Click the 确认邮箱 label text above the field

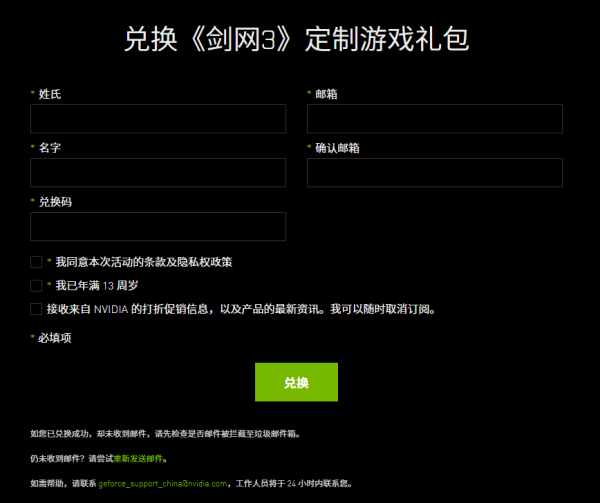pos(337,148)
